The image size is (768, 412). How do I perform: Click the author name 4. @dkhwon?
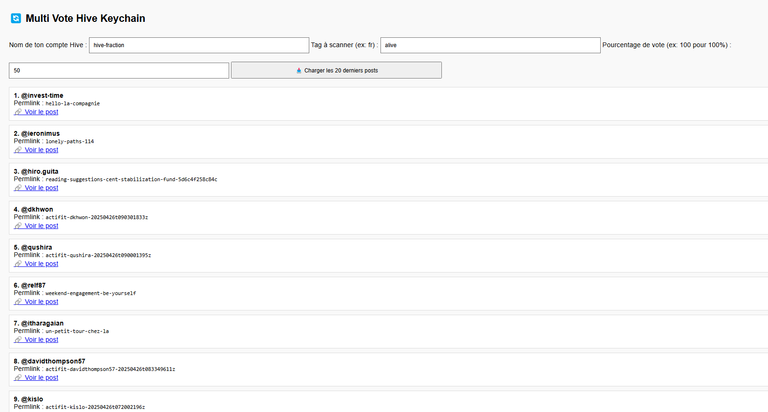33,209
